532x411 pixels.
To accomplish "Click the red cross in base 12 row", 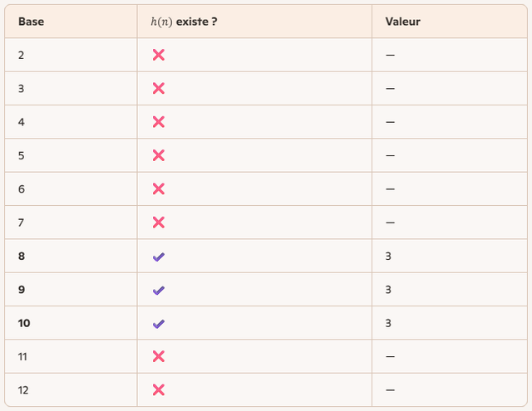I will tap(159, 390).
